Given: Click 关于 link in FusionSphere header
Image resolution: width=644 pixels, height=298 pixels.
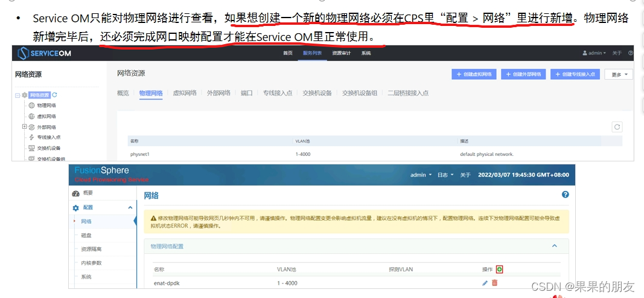Looking at the screenshot, I should 465,175.
